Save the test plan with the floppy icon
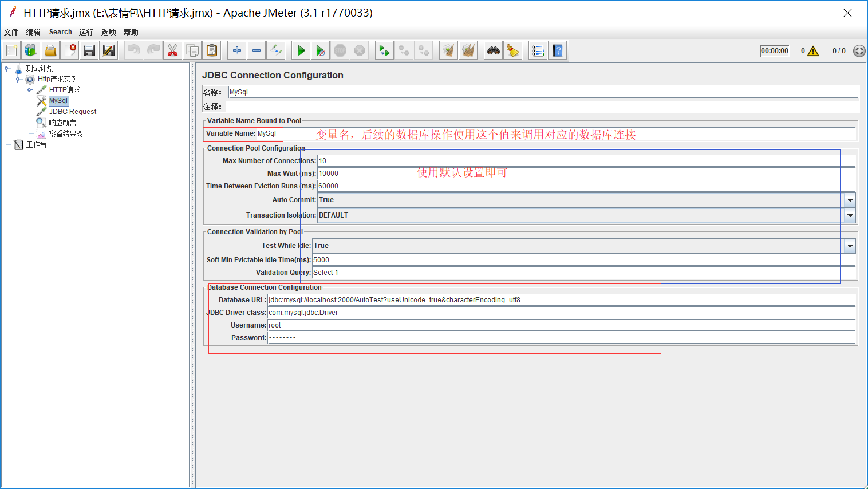 pos(89,50)
